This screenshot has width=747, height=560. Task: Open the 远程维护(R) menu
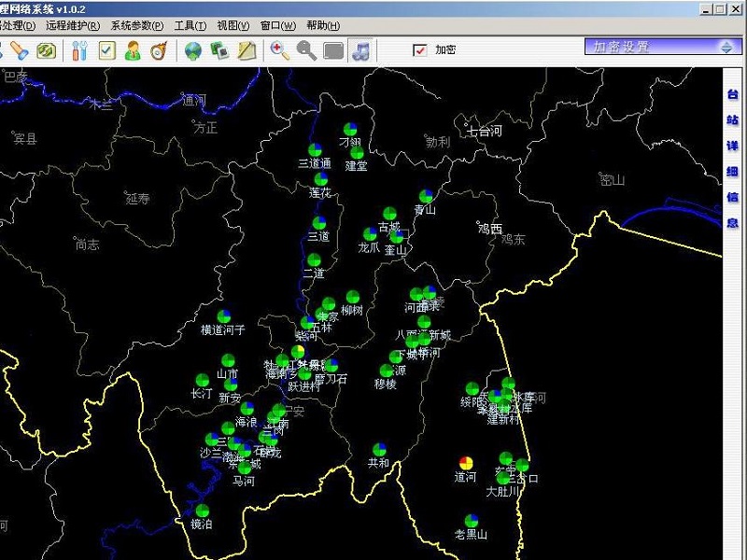pos(73,25)
